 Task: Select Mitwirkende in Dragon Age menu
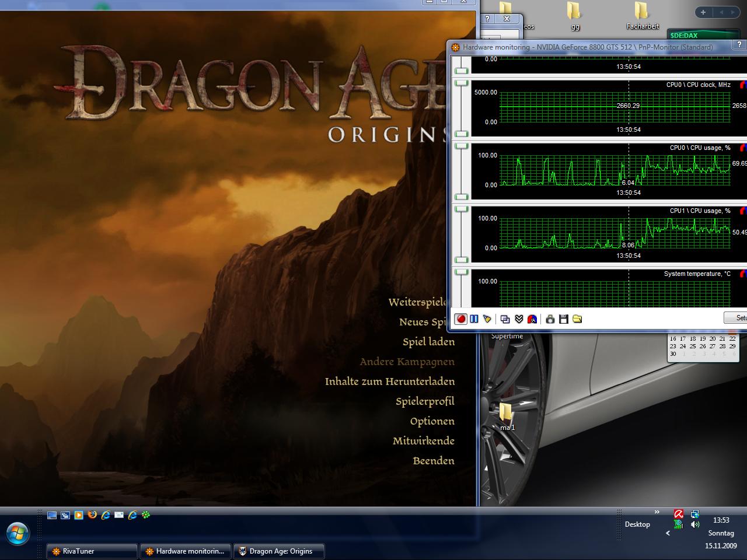point(424,441)
